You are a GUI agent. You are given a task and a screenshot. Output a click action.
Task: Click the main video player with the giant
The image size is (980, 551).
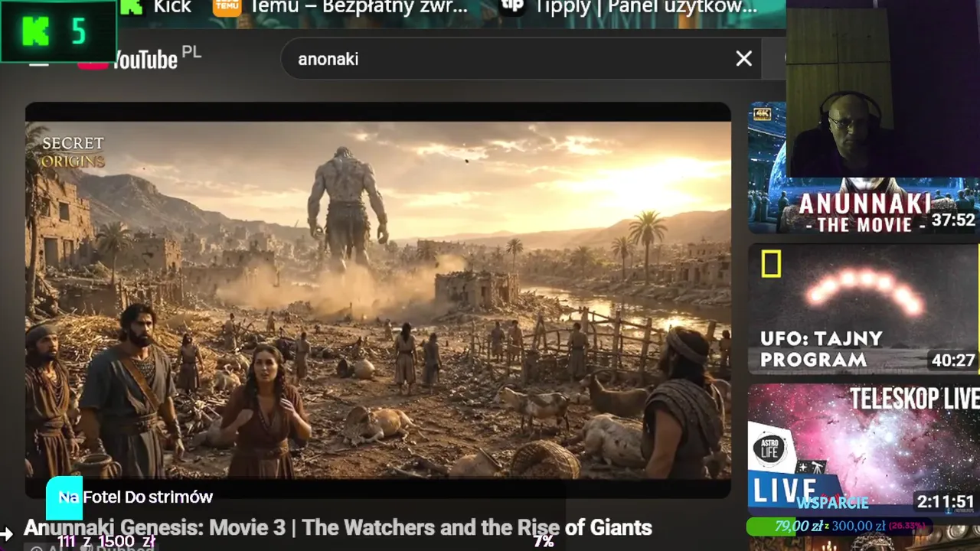378,300
